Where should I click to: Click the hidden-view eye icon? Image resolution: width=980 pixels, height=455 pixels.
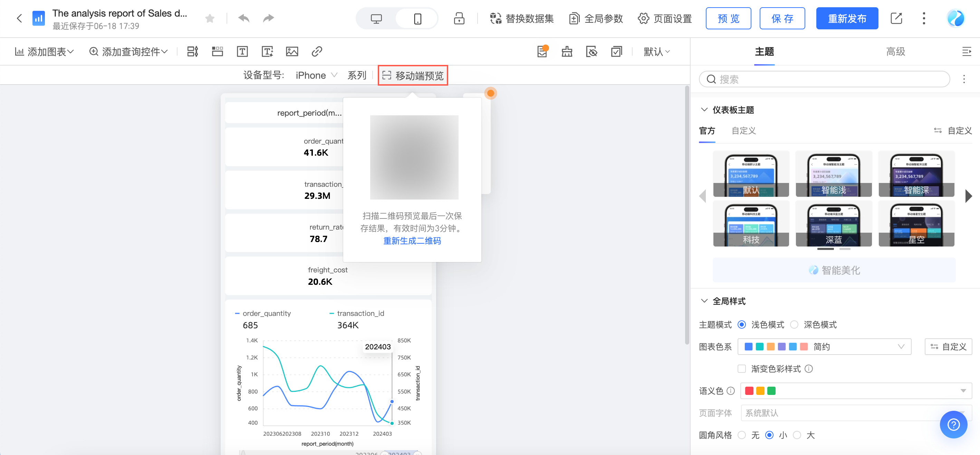592,51
